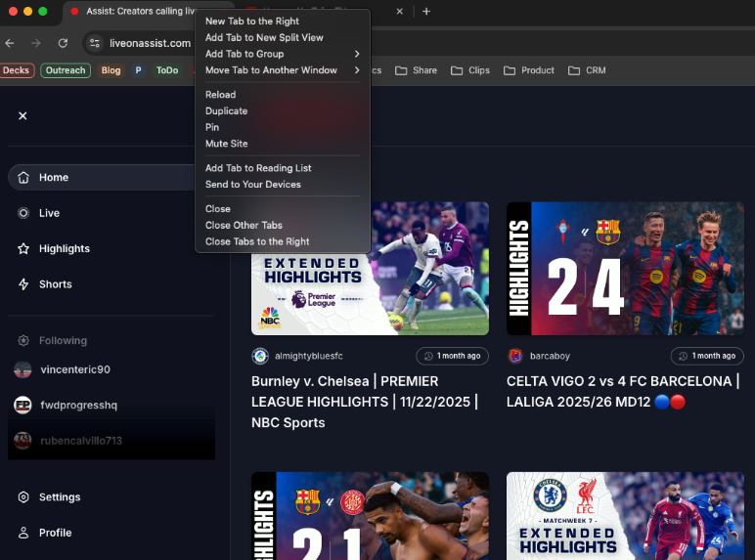The height and width of the screenshot is (560, 755).
Task: Expand Move Tab to Another Window submenu
Action: pos(283,70)
